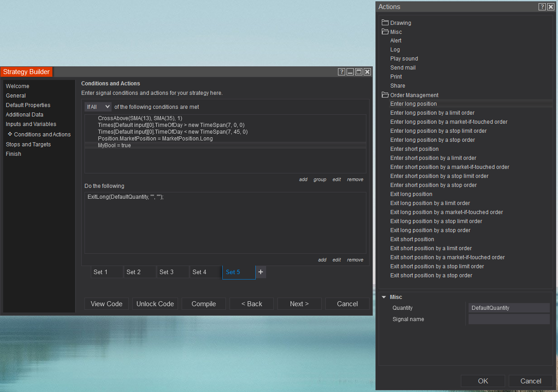Image resolution: width=558 pixels, height=392 pixels.
Task: Open help icon in Actions window
Action: pyautogui.click(x=542, y=7)
